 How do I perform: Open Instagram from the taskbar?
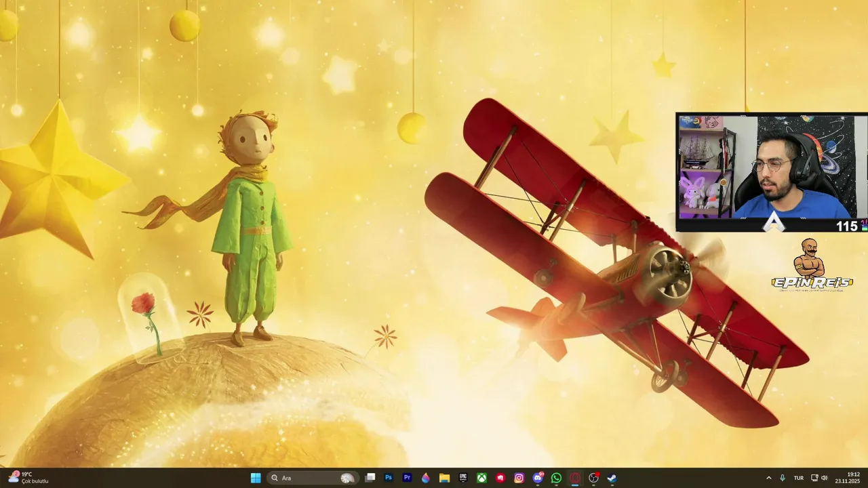click(519, 478)
